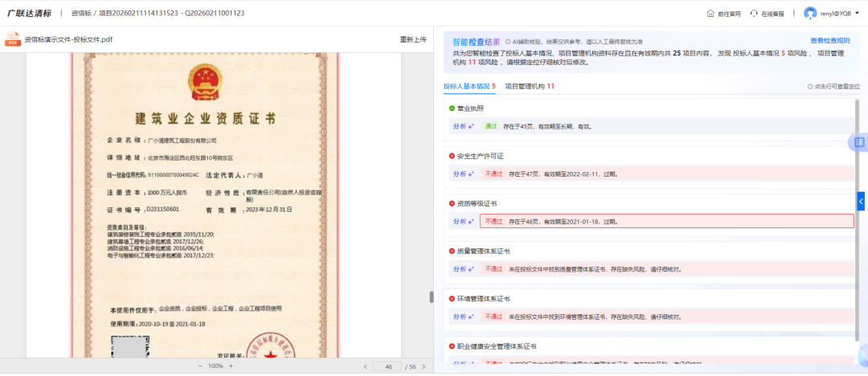Click the 点击行可查看定位 hint text
Screen dimensions: 868x376
(x=837, y=87)
